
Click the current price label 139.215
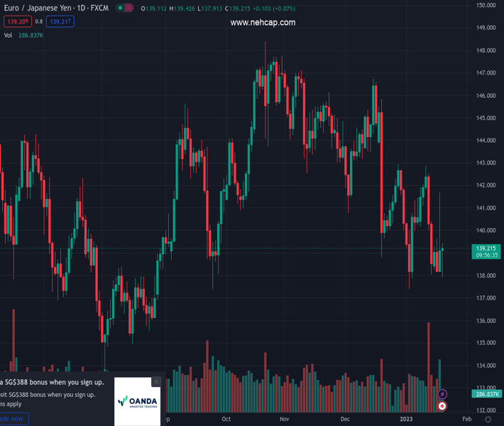pyautogui.click(x=486, y=248)
